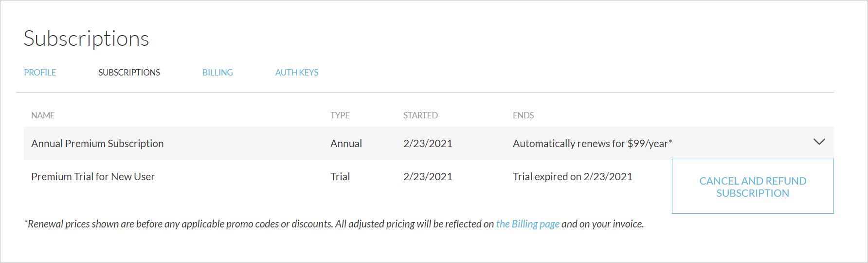868x263 pixels.
Task: Click the TYPE column header
Action: point(340,115)
